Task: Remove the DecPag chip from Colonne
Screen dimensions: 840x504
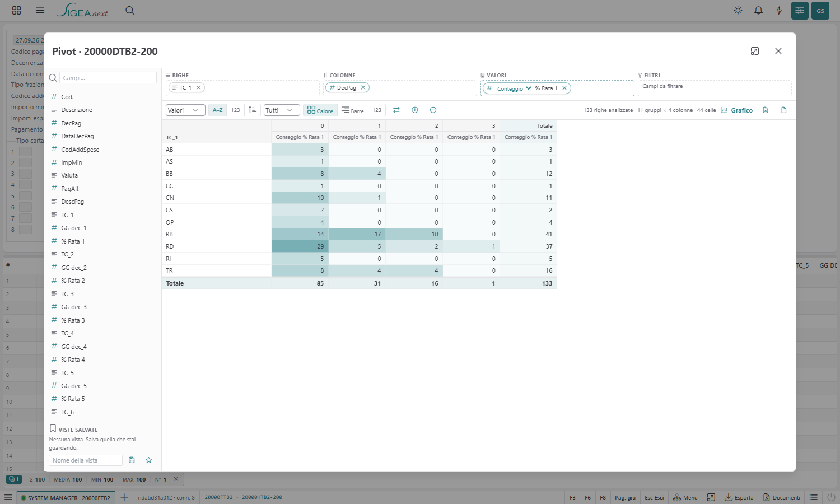Action: (x=363, y=87)
